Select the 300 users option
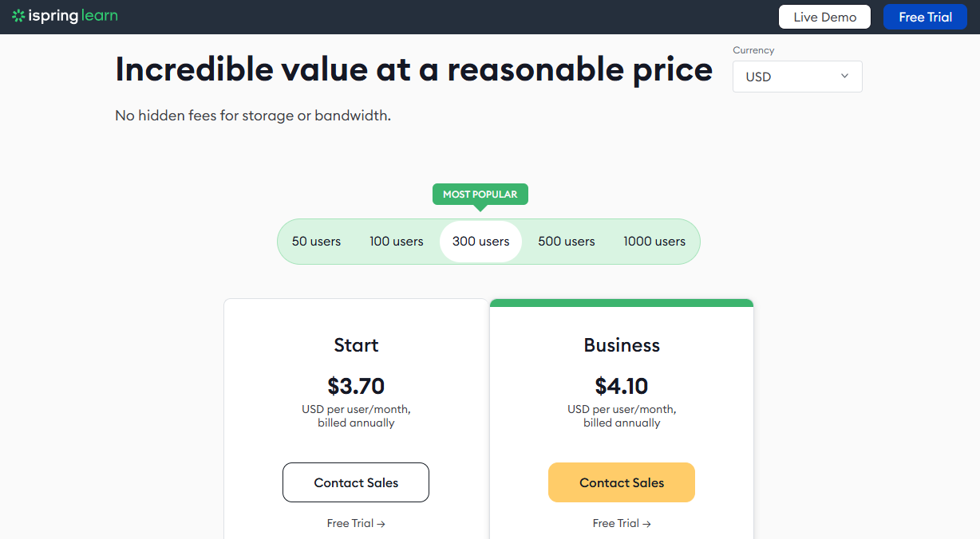980x539 pixels. click(480, 242)
